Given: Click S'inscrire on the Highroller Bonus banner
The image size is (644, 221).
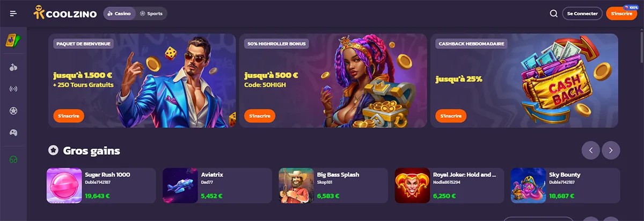Looking at the screenshot, I should click(260, 116).
